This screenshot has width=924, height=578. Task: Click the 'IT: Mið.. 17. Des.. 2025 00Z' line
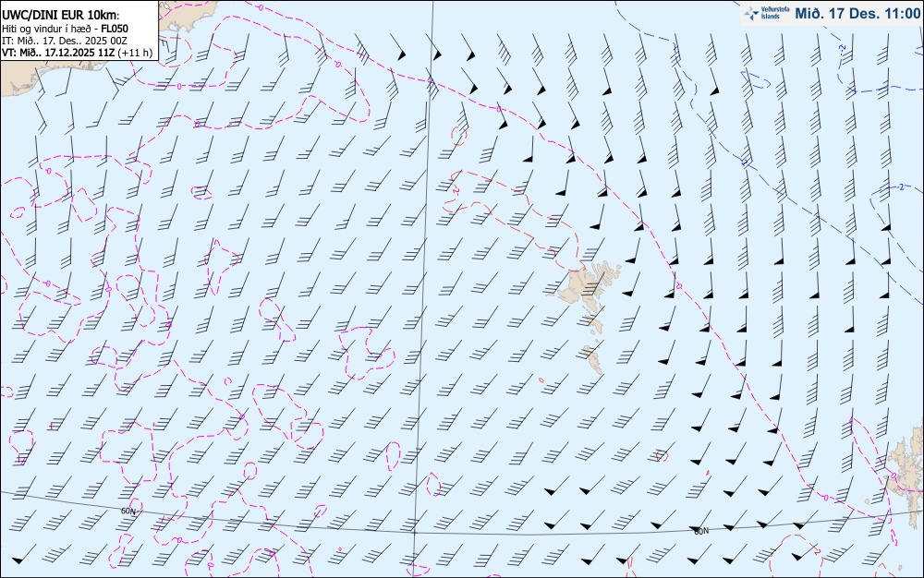(65, 41)
